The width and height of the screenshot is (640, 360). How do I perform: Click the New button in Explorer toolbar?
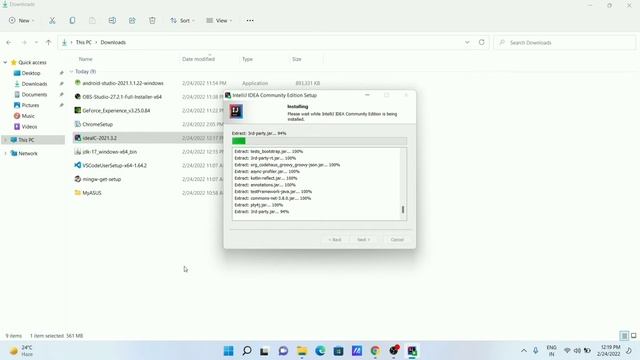pyautogui.click(x=21, y=20)
